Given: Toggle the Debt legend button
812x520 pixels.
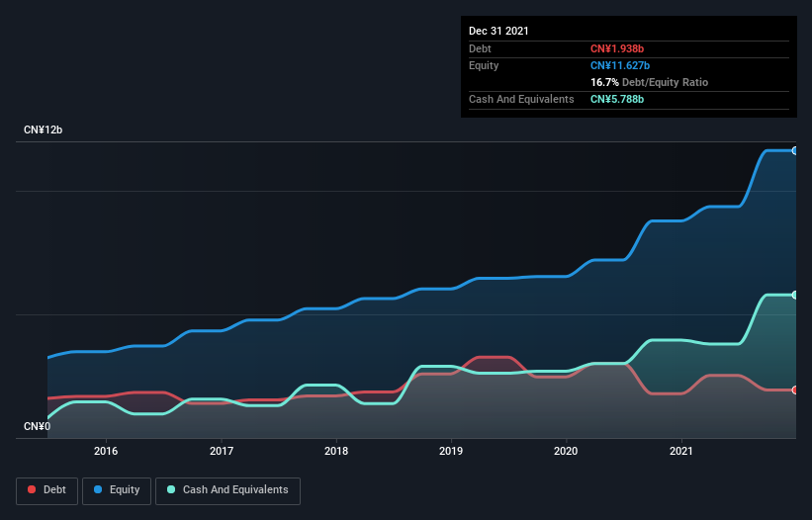Looking at the screenshot, I should [46, 490].
